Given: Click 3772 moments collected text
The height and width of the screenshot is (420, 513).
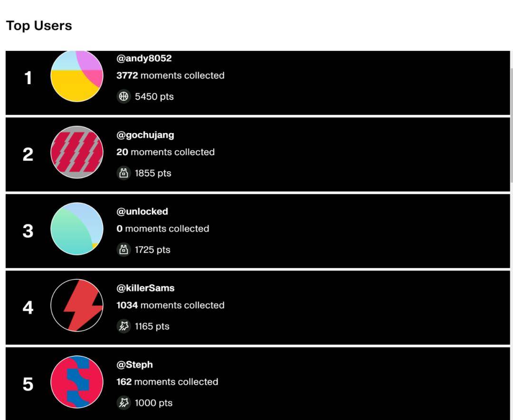Looking at the screenshot, I should pos(170,76).
